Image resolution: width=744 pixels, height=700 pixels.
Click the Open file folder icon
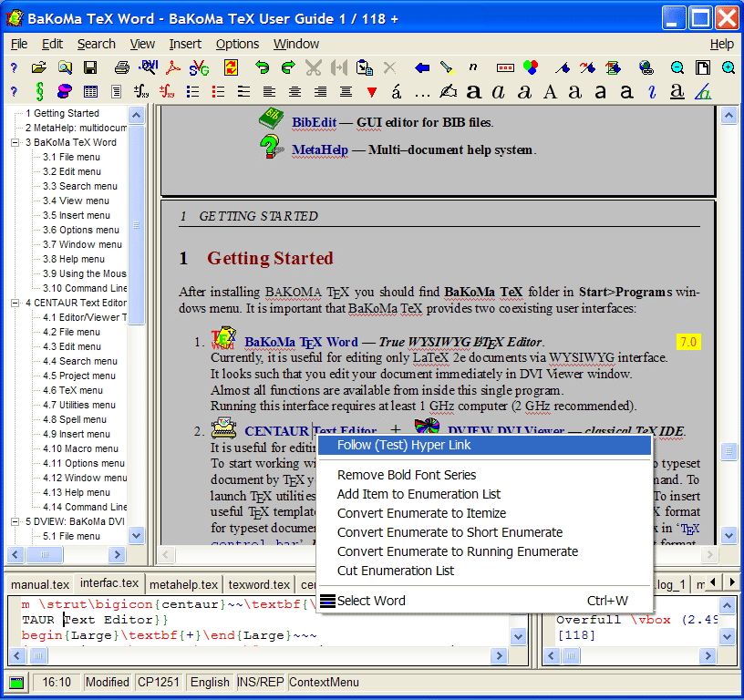point(38,67)
